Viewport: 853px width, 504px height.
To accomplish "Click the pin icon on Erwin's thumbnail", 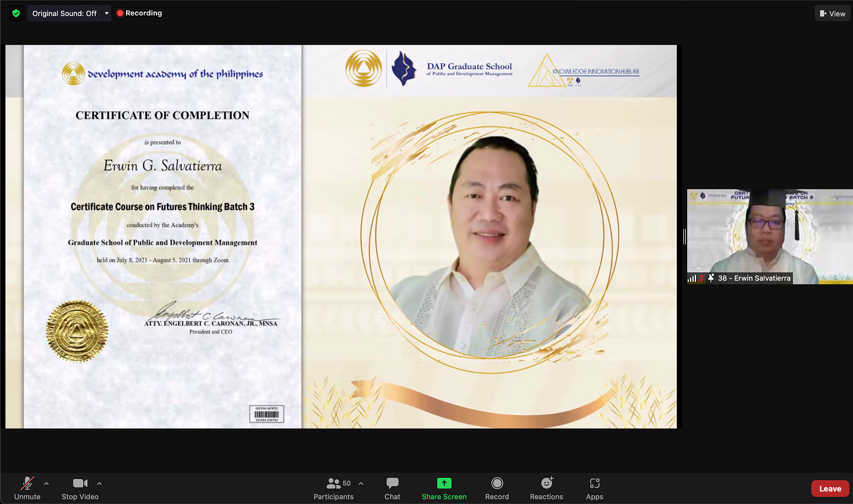I will [711, 278].
